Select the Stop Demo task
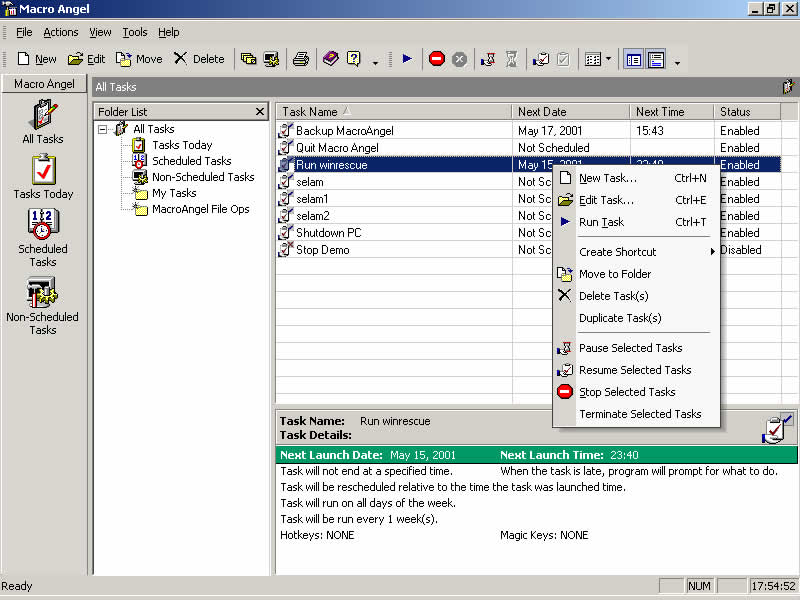The height and width of the screenshot is (600, 800). [x=414, y=250]
